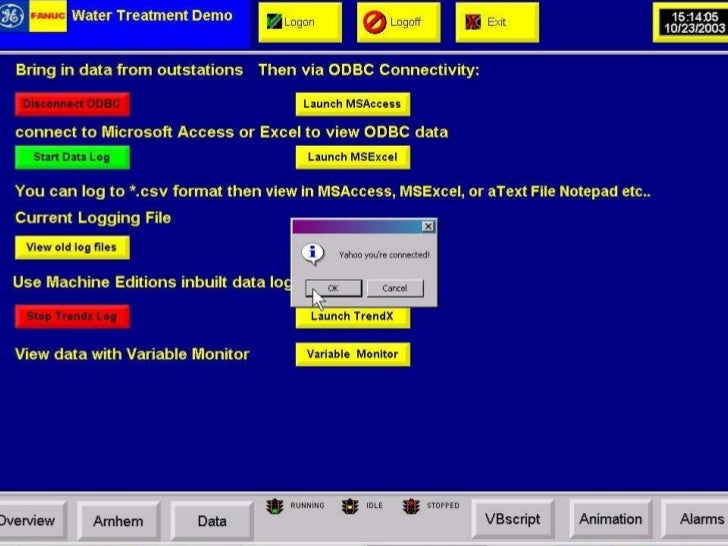
Task: Open the Variable Monitor
Action: point(352,354)
